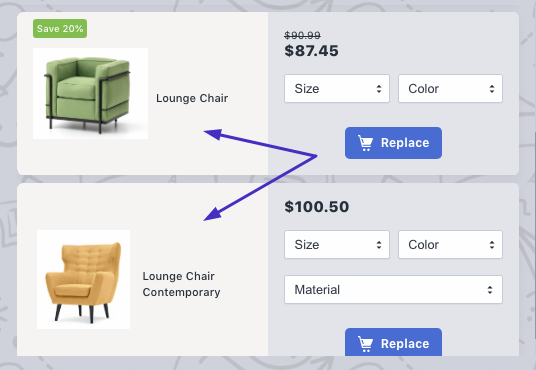This screenshot has width=536, height=370.
Task: Click the cart icon in the upper Replace button
Action: coord(365,143)
